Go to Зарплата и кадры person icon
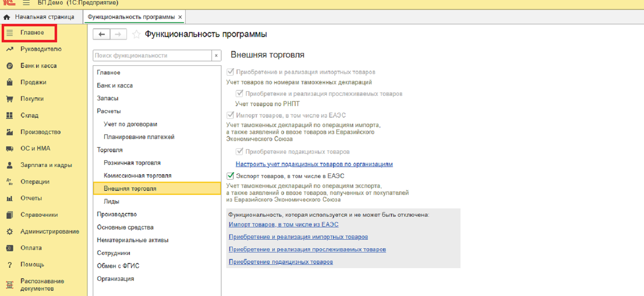644x296 pixels. point(10,165)
